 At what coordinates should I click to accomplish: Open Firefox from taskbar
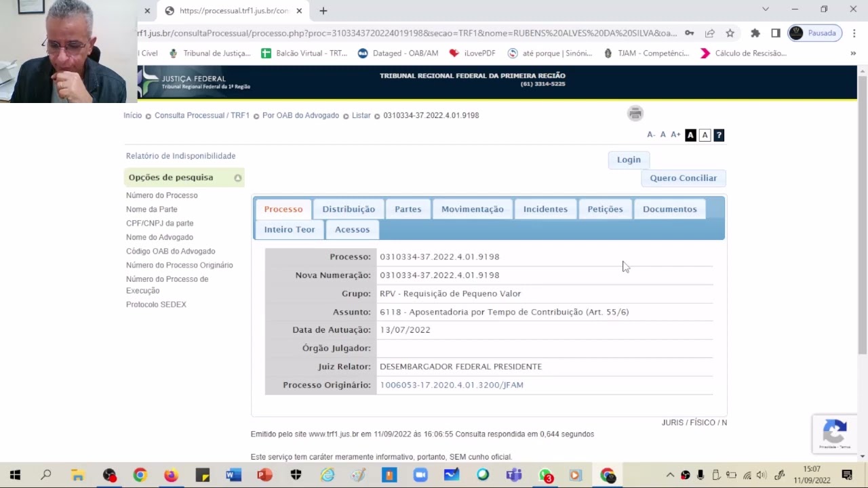point(171,475)
